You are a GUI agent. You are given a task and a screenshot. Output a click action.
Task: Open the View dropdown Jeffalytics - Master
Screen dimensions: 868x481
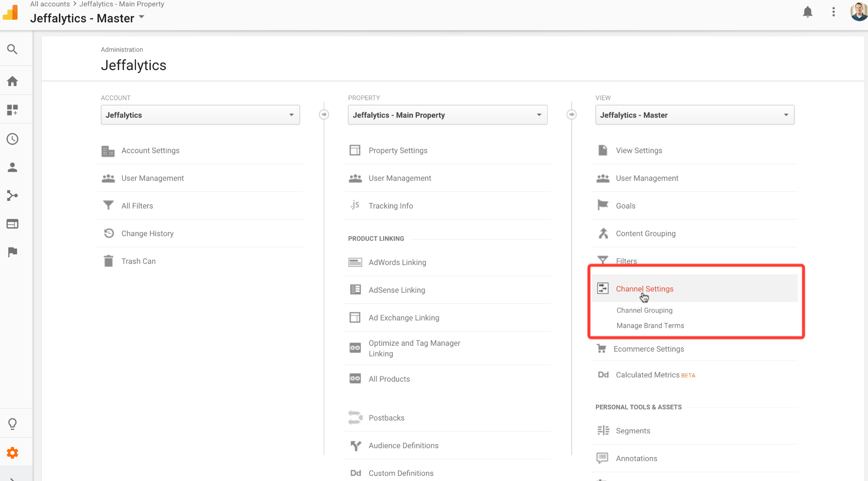[695, 115]
